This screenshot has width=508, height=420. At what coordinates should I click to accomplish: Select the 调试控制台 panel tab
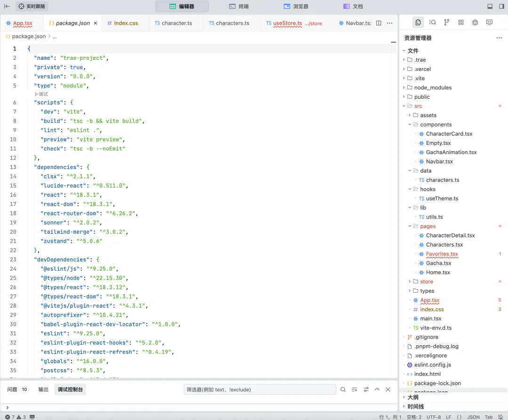pos(70,389)
